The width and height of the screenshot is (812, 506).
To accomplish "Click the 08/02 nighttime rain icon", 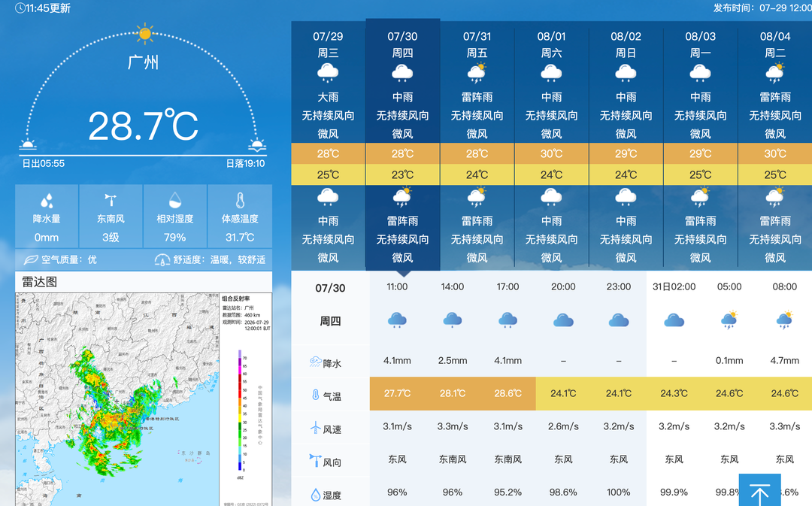I will 626,197.
